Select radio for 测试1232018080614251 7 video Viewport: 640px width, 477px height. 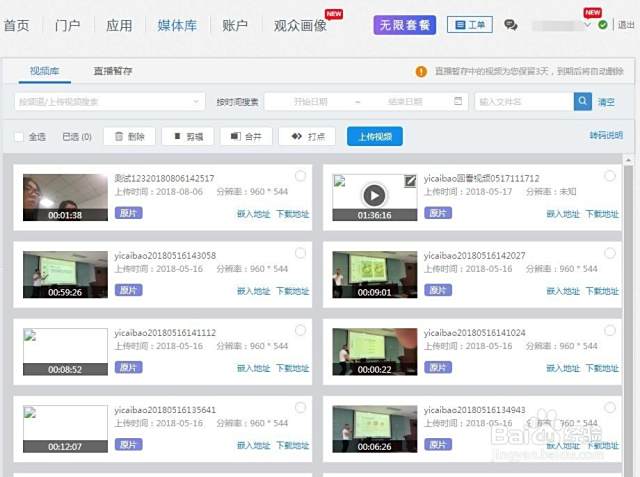coord(300,176)
